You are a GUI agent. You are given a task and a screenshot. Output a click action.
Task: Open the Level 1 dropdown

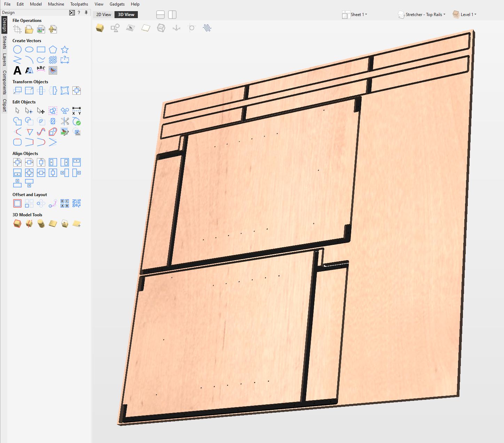464,15
